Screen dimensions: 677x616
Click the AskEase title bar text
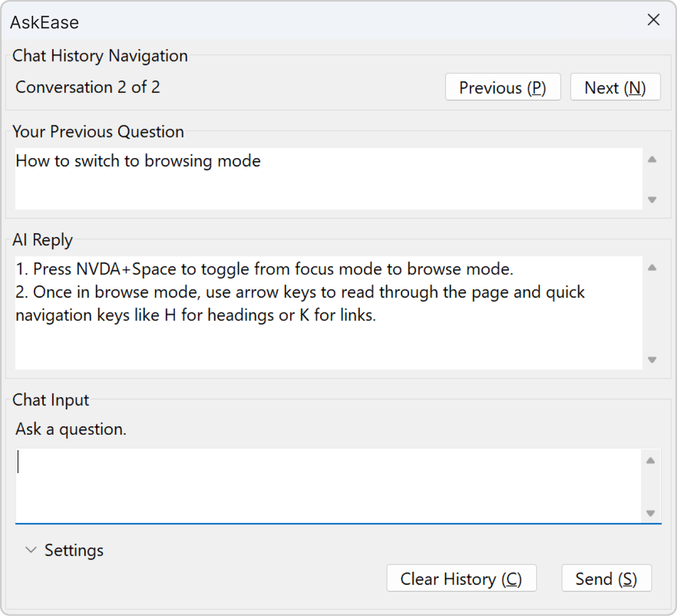tap(44, 22)
